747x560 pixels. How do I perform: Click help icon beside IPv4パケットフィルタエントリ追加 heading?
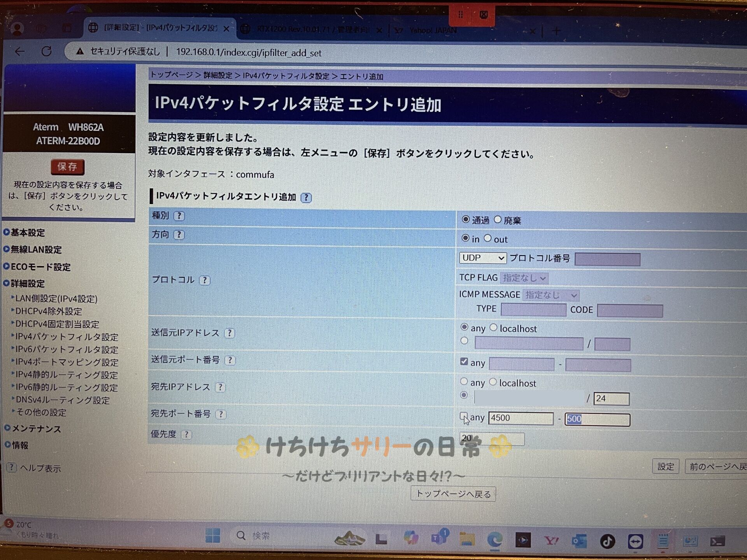point(306,198)
